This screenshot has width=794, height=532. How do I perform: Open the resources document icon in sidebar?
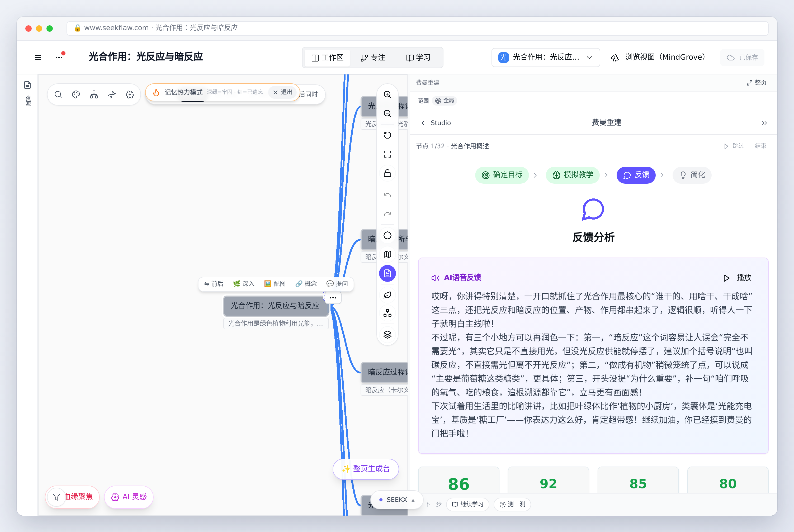[27, 85]
